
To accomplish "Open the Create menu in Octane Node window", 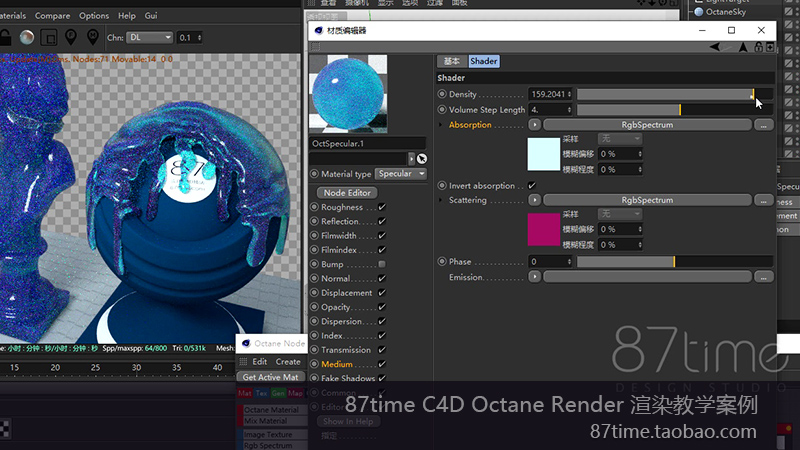I will 288,362.
